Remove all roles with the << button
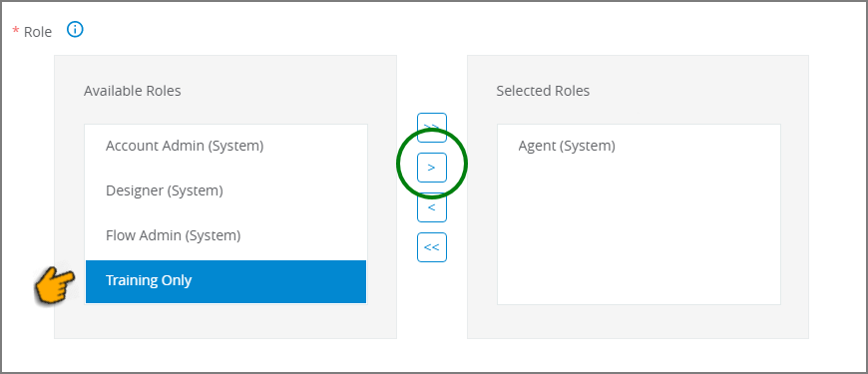Screen dimensions: 868x374 point(432,247)
